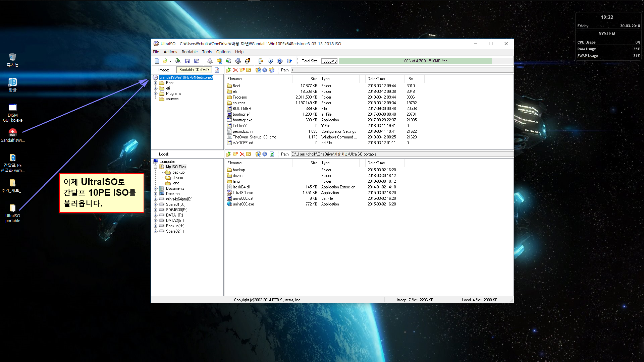The height and width of the screenshot is (362, 644).
Task: Expand the efi folder in image tree
Action: click(x=156, y=88)
